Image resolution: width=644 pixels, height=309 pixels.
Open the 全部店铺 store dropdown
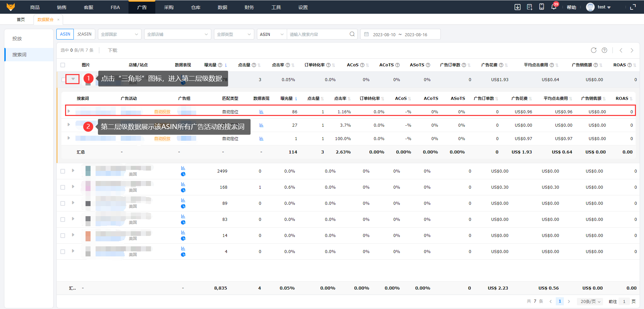(177, 34)
